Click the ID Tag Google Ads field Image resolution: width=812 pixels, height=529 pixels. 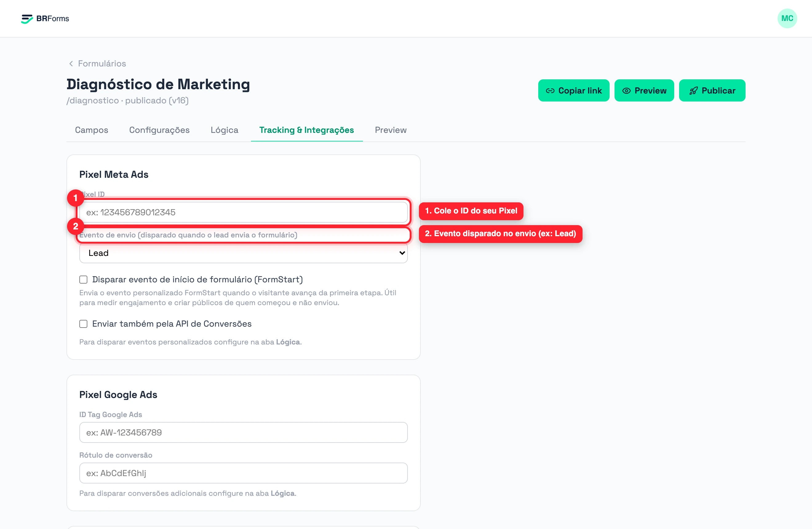pos(243,432)
